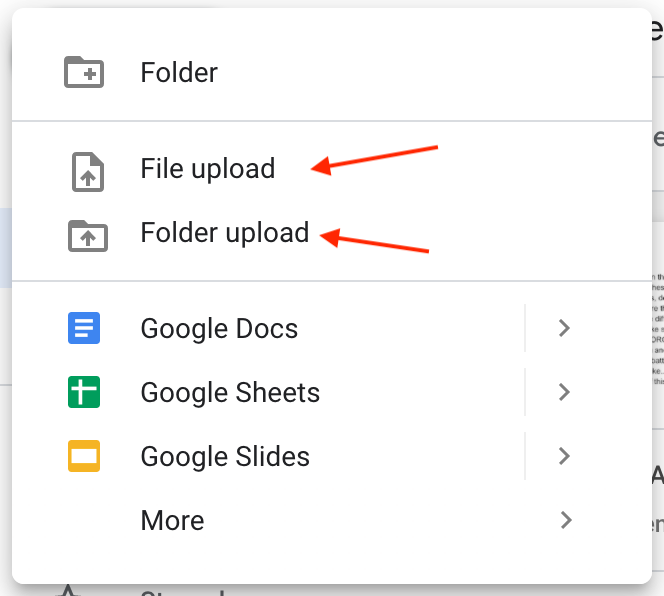Click the green Google Sheets icon

click(x=84, y=392)
